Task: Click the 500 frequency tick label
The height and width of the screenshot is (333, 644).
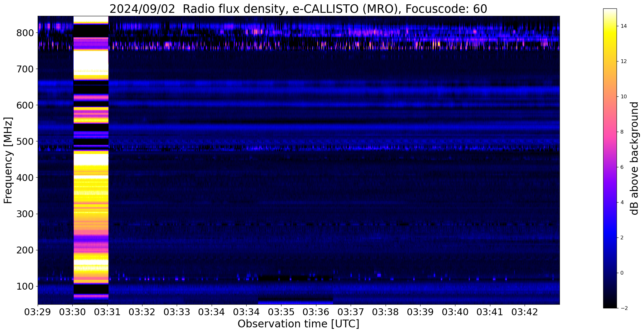Action: (x=25, y=141)
